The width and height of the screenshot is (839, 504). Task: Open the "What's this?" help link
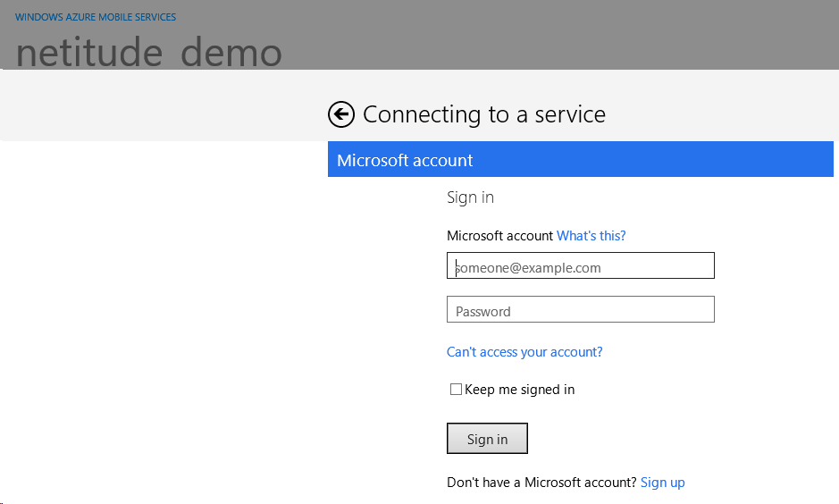coord(591,236)
